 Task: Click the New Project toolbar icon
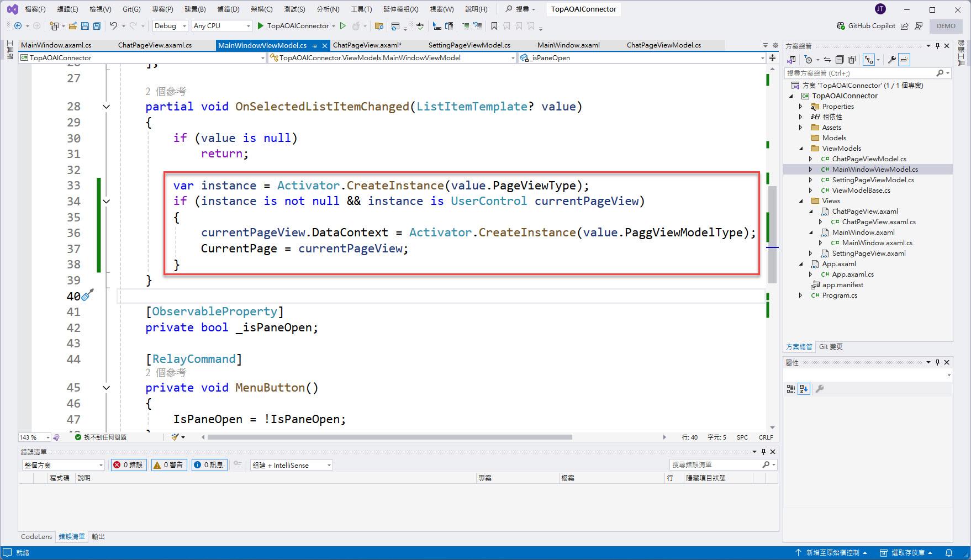(54, 26)
